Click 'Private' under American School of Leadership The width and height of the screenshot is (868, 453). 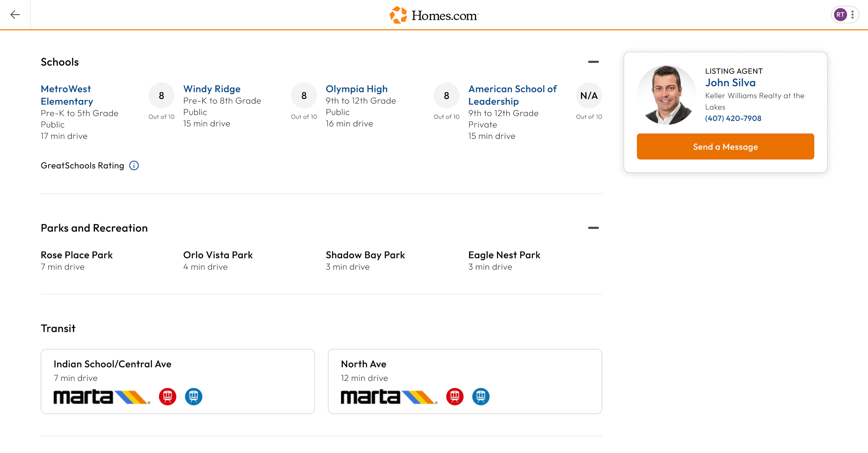click(483, 125)
